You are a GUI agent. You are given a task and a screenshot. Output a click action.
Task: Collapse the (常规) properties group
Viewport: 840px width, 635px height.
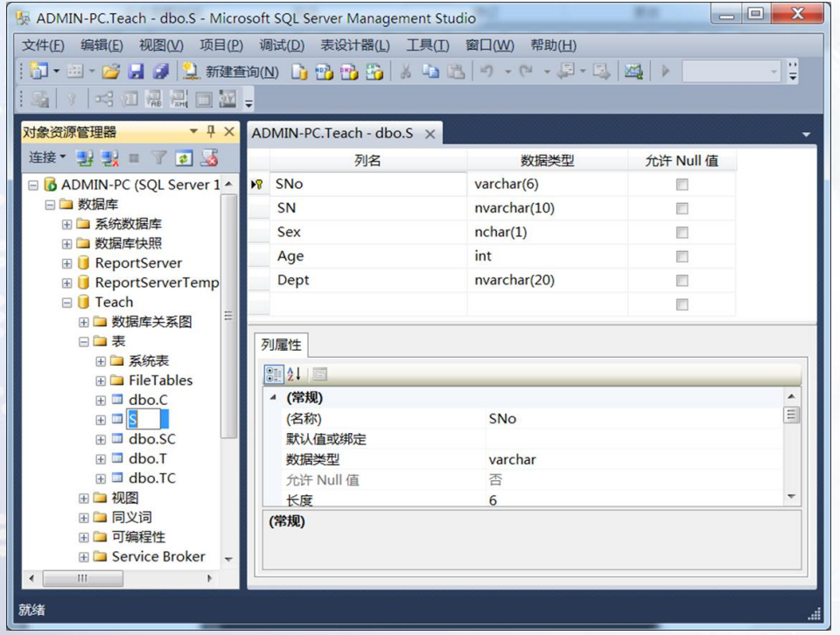[273, 397]
